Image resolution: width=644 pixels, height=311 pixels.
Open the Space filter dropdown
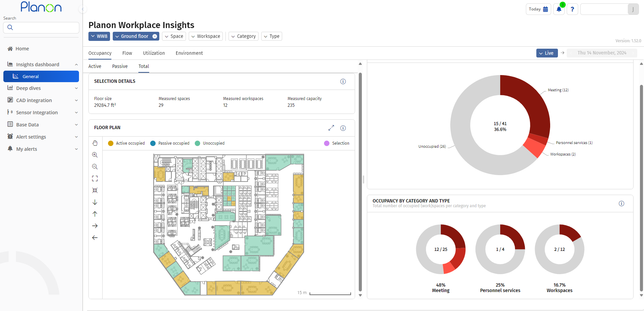(174, 36)
